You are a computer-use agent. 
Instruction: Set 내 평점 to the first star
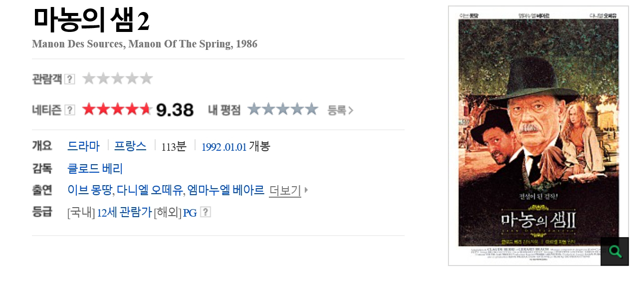click(254, 109)
